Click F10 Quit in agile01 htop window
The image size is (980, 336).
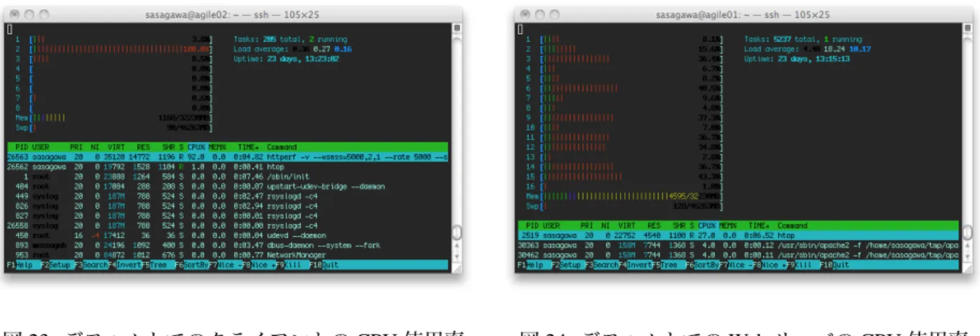(x=834, y=264)
